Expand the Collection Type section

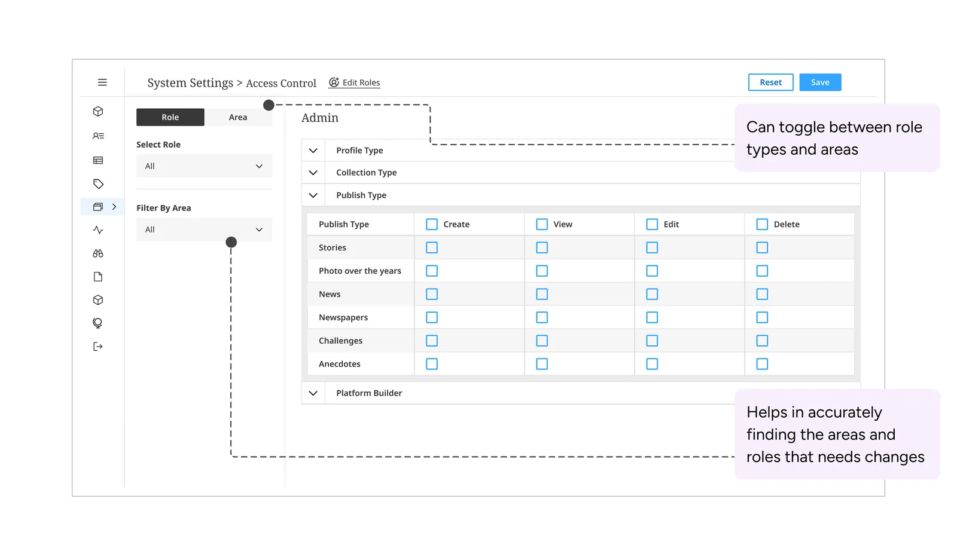pos(313,173)
